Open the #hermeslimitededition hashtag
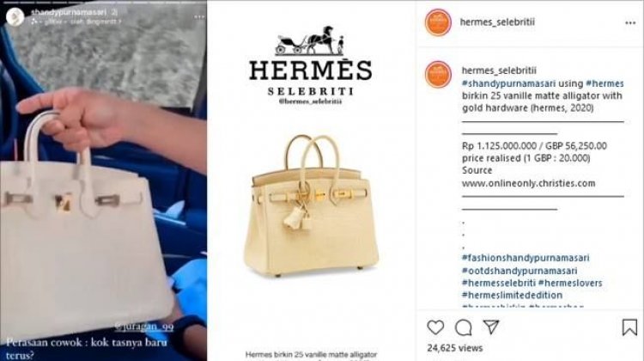The height and width of the screenshot is (361, 644). tap(512, 295)
